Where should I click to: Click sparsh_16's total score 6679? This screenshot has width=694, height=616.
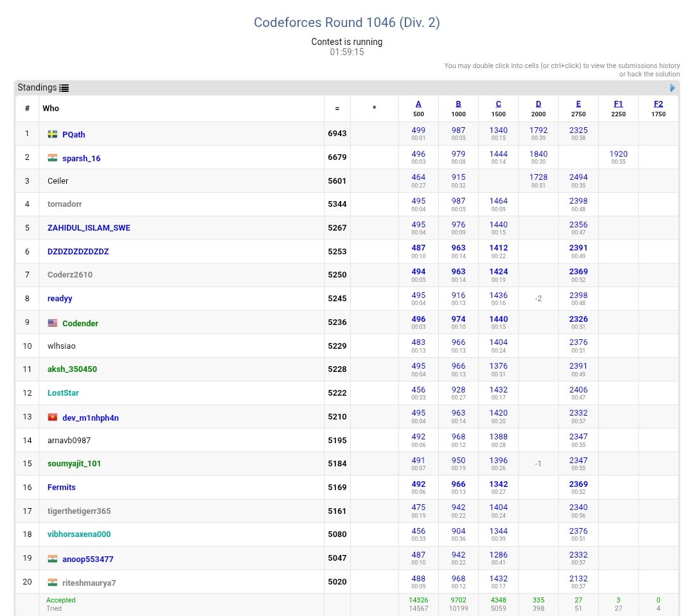click(x=337, y=157)
